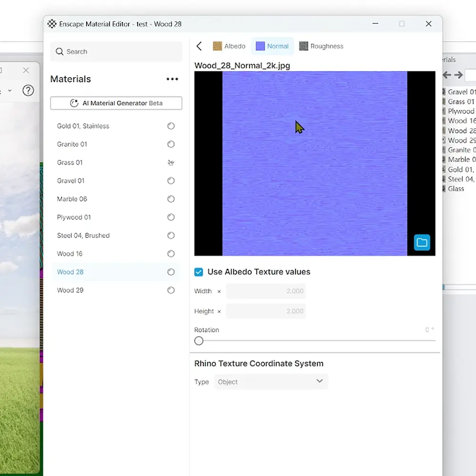Click the AI Material Generator sparkle icon
476x476 pixels.
point(74,103)
